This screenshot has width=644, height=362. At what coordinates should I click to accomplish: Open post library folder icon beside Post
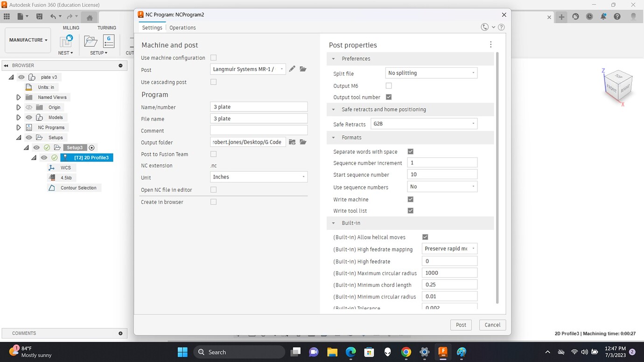(303, 69)
